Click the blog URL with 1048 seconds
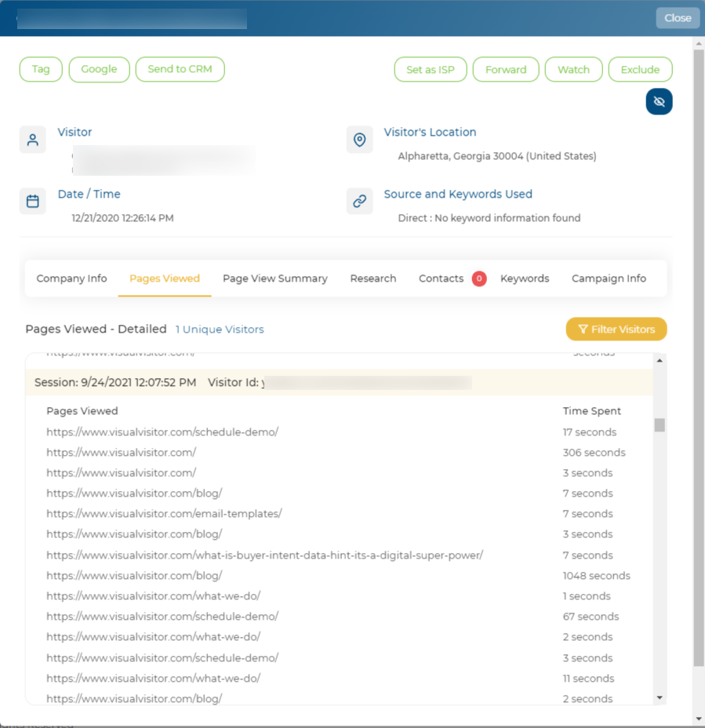Screen dimensions: 705x728 (134, 576)
